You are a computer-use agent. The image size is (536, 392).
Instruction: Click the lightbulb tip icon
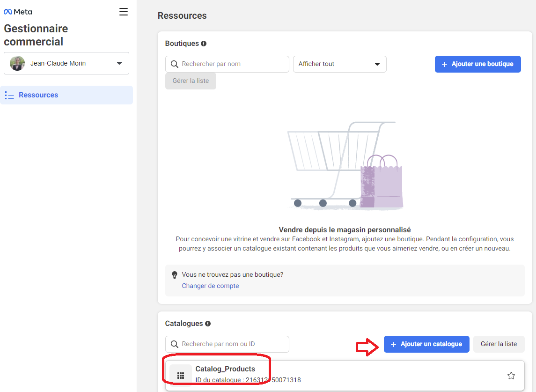click(175, 274)
